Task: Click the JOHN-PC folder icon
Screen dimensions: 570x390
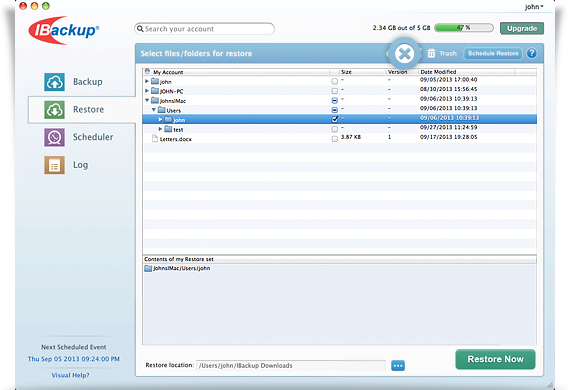Action: click(155, 91)
